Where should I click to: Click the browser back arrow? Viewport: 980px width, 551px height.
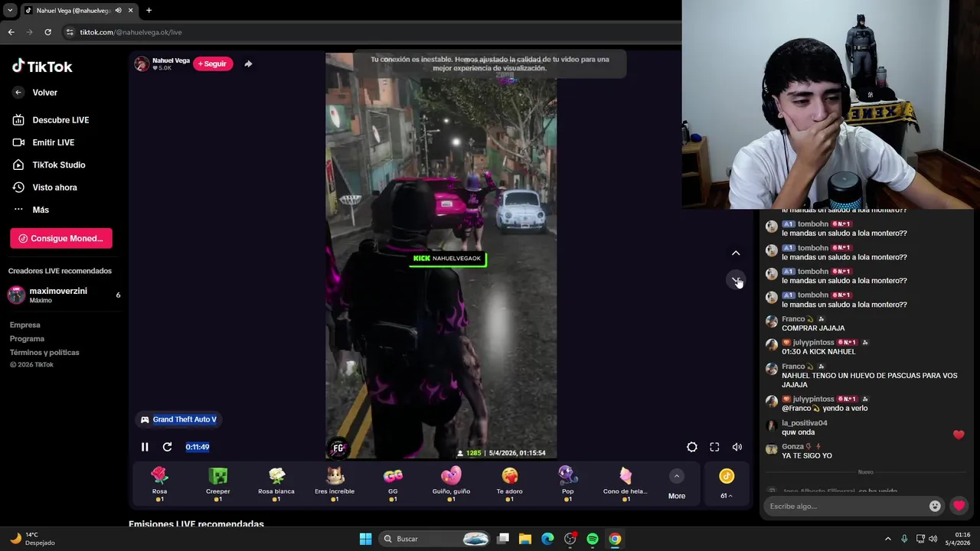(x=11, y=32)
